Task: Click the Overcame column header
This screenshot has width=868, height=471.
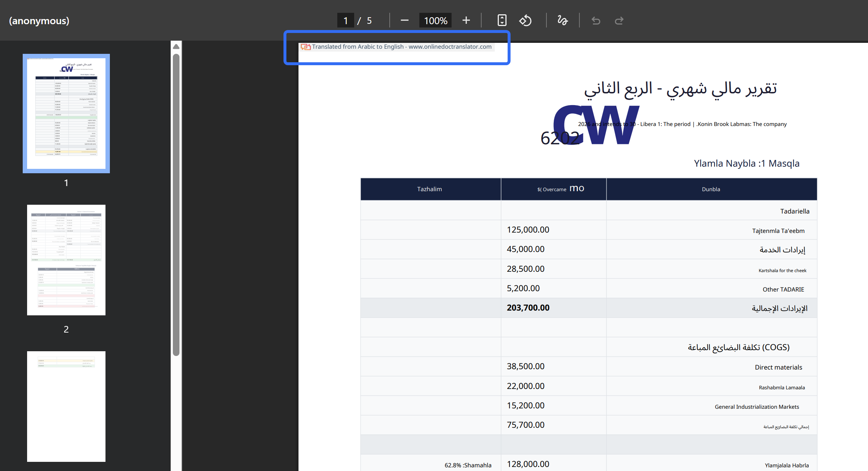Action: 554,189
